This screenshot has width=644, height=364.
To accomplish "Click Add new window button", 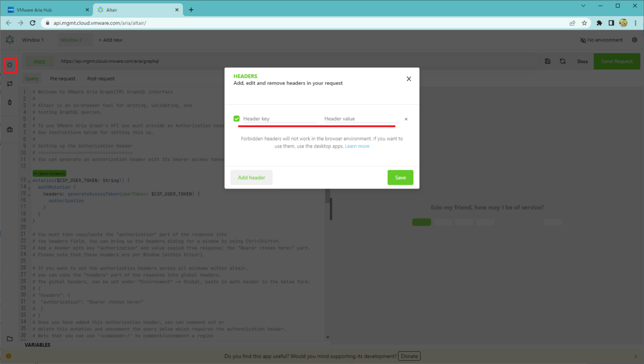I will click(111, 40).
